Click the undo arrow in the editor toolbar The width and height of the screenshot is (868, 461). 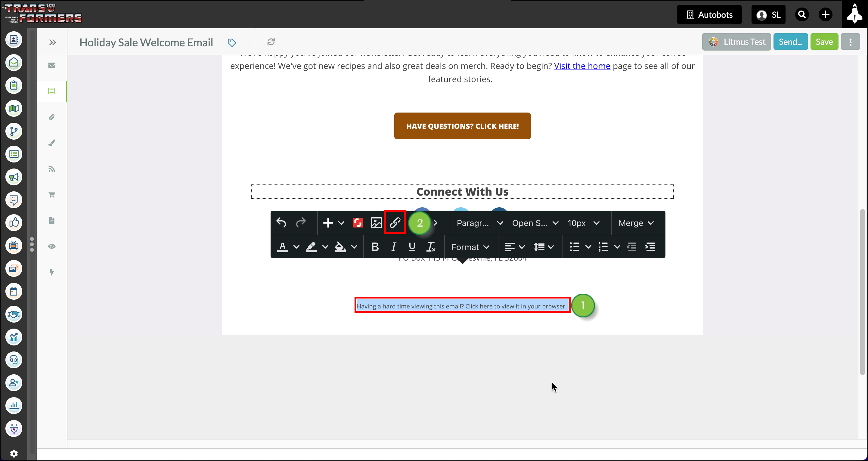[x=281, y=223]
